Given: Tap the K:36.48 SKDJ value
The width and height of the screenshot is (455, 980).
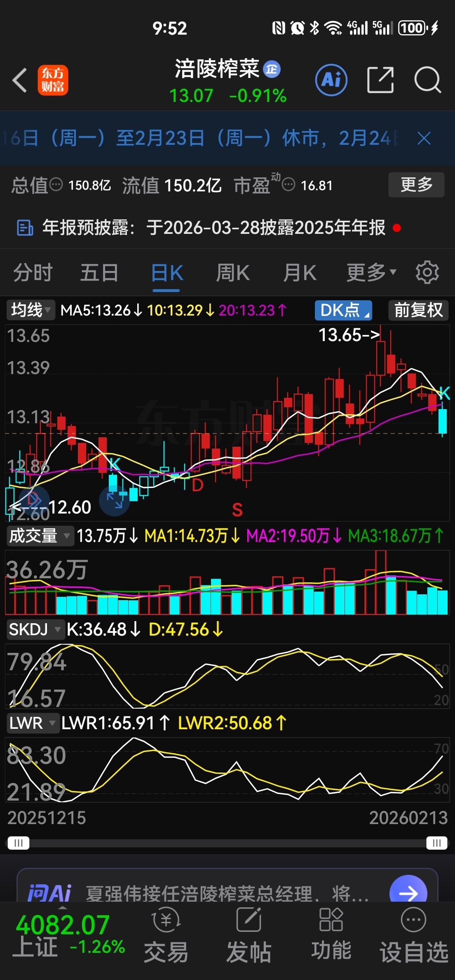Looking at the screenshot, I should click(104, 629).
